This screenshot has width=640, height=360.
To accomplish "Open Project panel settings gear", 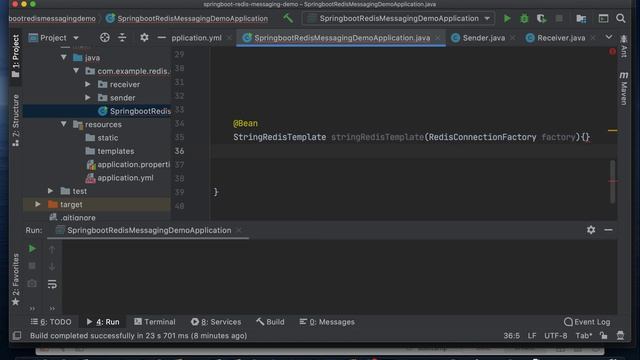I will point(144,38).
